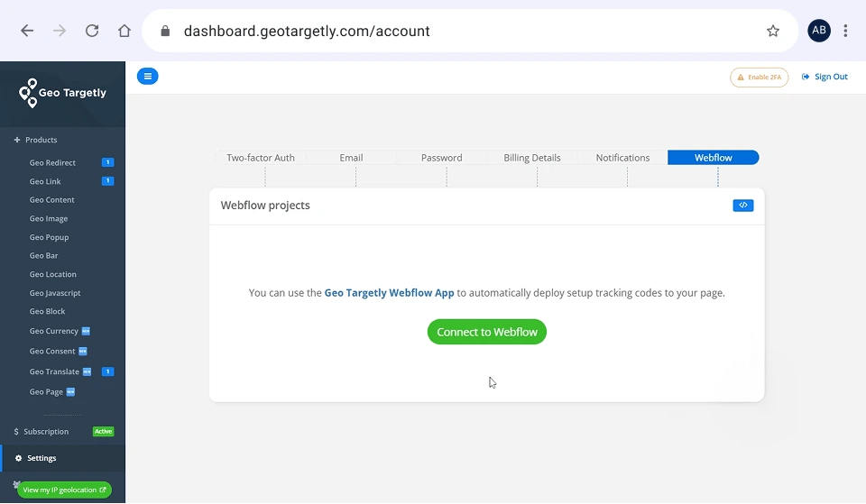Image resolution: width=866 pixels, height=504 pixels.
Task: Open Geo Translate in the sidebar
Action: click(x=54, y=371)
